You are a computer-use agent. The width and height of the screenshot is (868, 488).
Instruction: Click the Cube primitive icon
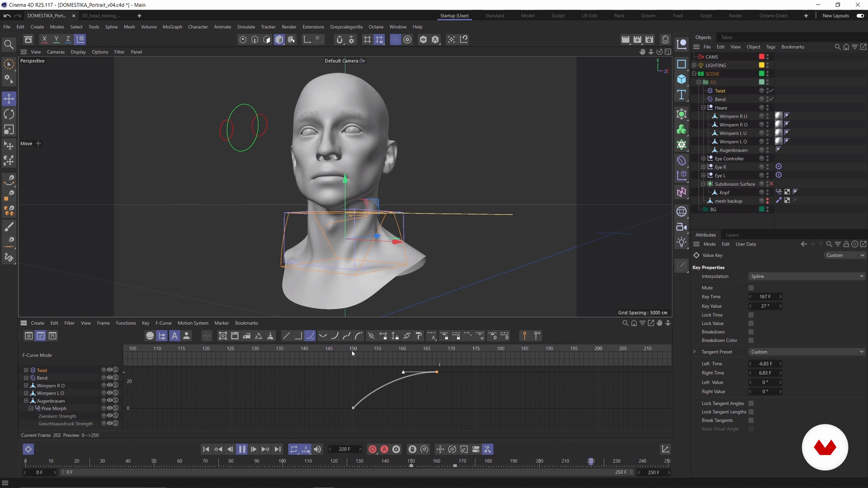681,80
